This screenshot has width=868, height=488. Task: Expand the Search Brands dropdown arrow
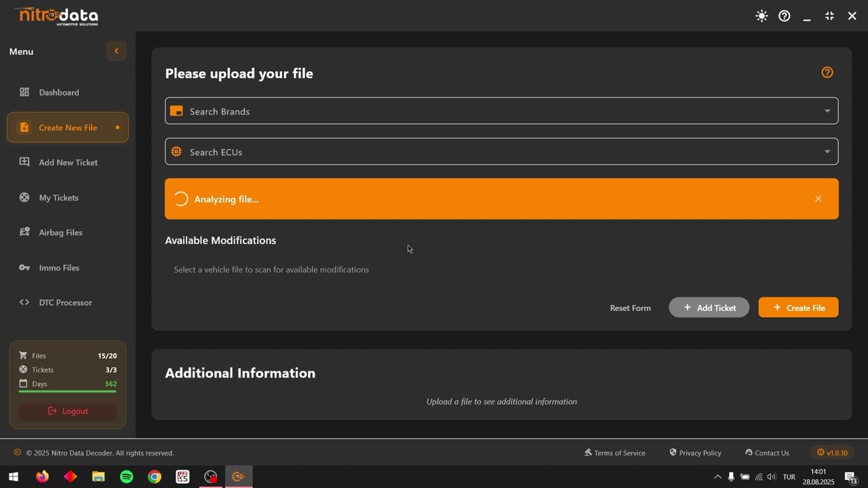tap(827, 111)
